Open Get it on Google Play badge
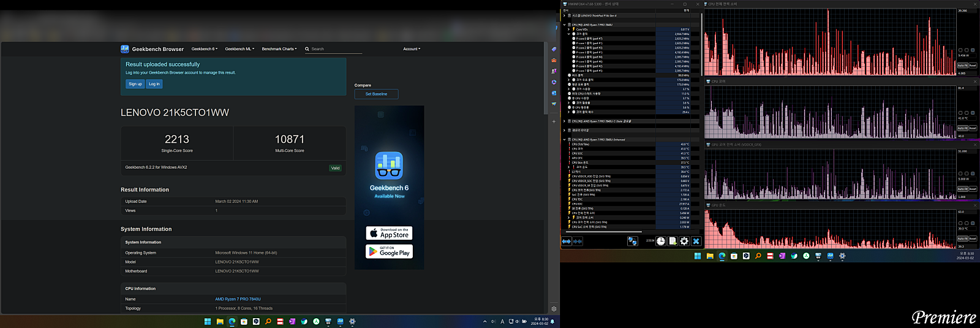980x328 pixels. click(x=390, y=251)
